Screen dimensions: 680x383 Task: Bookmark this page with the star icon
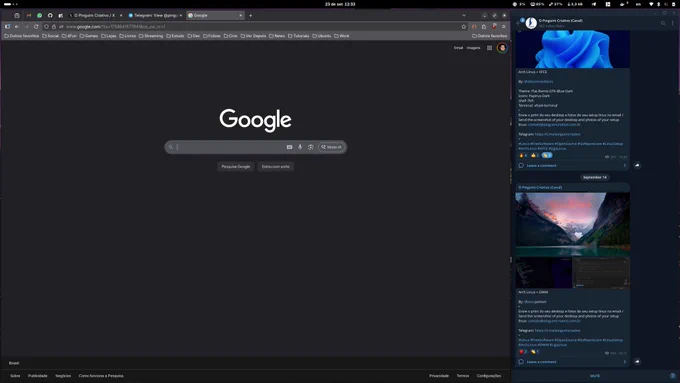point(464,26)
